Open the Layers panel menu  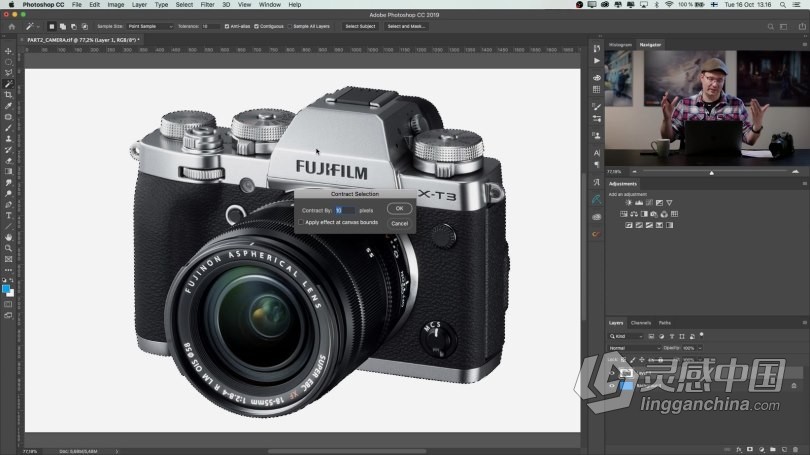pyautogui.click(x=804, y=323)
